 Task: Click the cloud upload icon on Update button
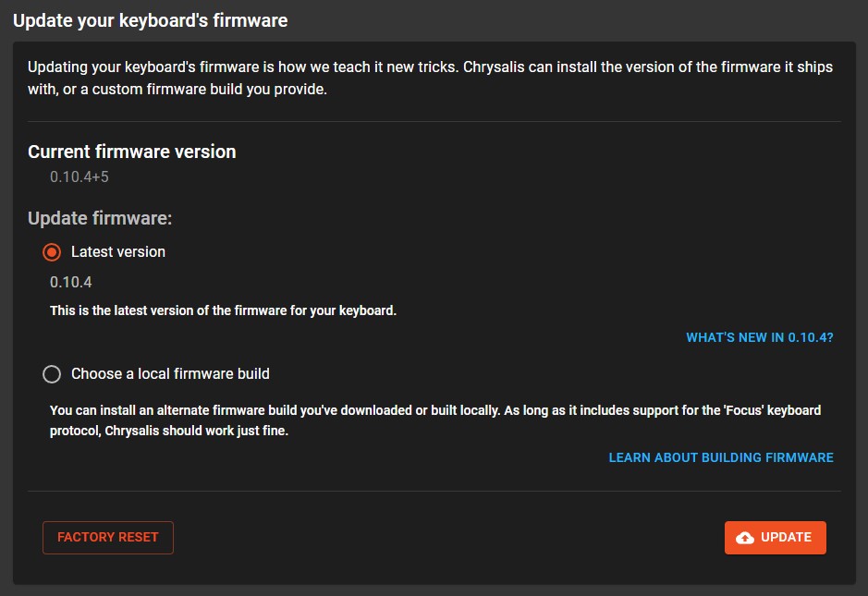[744, 537]
